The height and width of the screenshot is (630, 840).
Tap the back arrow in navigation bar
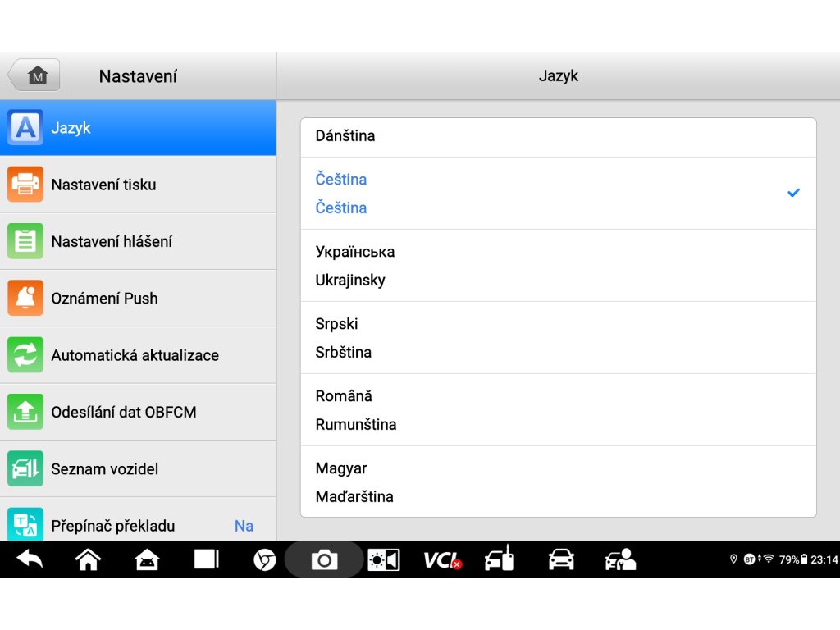(x=30, y=559)
